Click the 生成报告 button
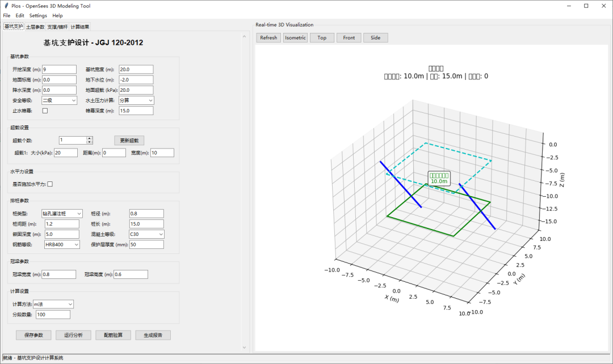Screen dimensions: 613x364 (153, 335)
